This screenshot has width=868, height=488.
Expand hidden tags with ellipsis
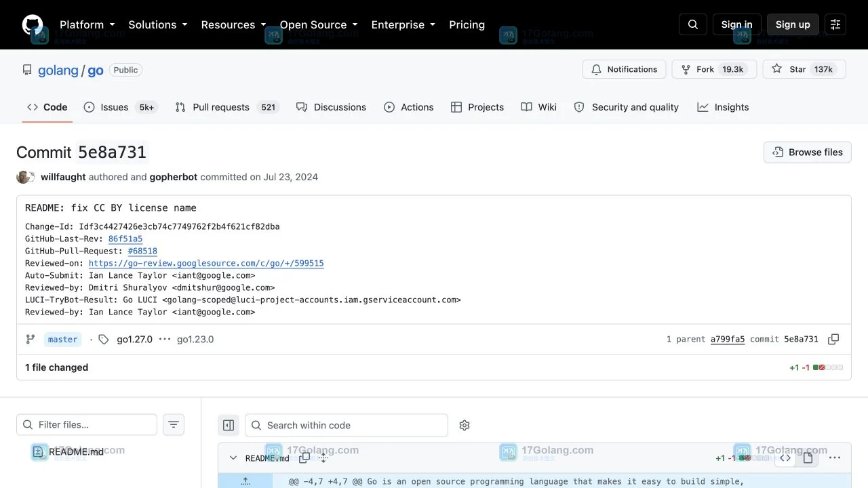[165, 340]
